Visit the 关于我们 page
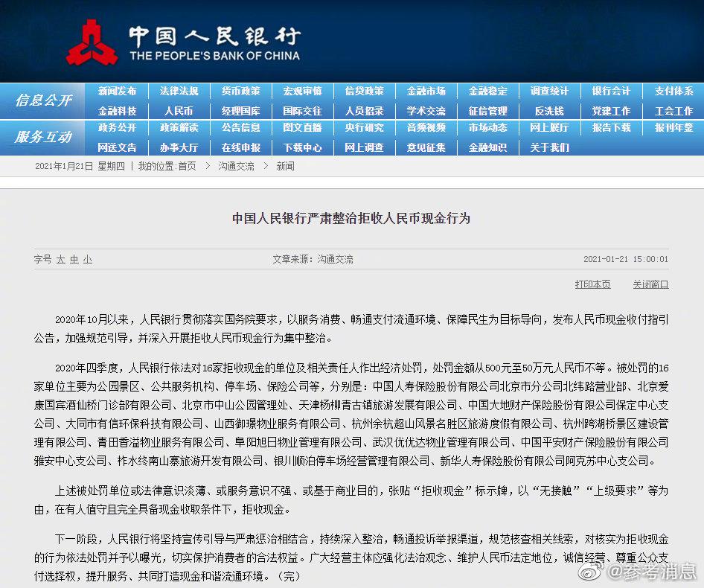The width and height of the screenshot is (704, 588). point(549,147)
